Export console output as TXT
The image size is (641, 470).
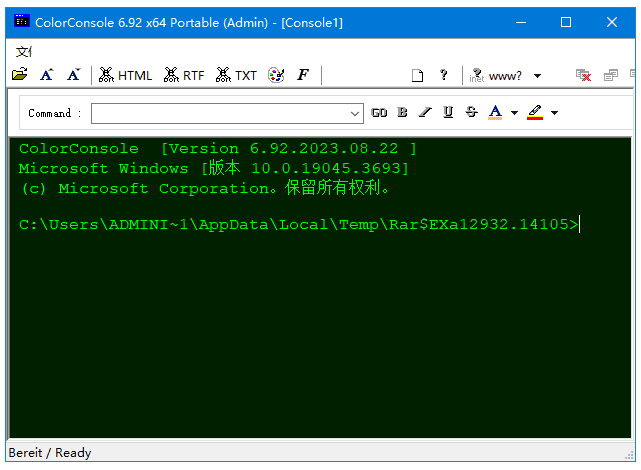[237, 75]
